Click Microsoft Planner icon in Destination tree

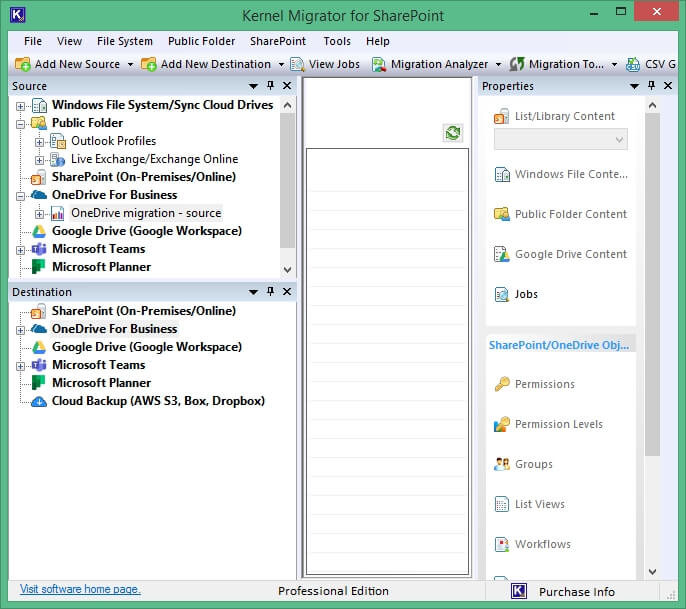point(38,383)
